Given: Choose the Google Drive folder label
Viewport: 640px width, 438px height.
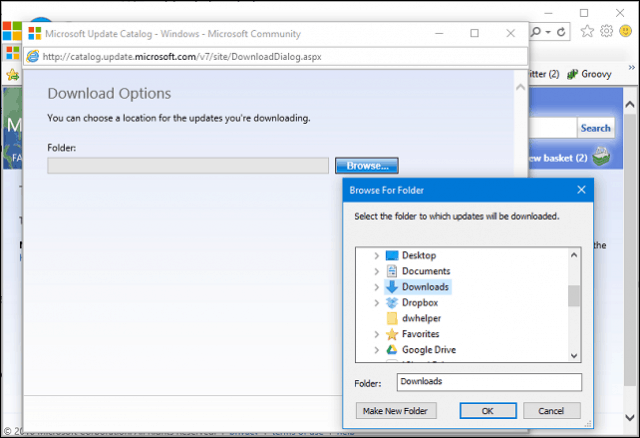Looking at the screenshot, I should (429, 350).
